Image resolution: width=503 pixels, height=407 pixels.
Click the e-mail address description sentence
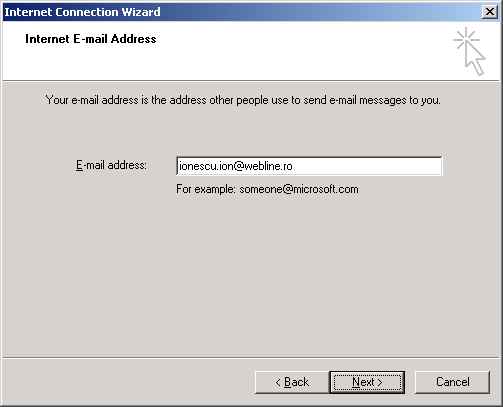pos(243,100)
